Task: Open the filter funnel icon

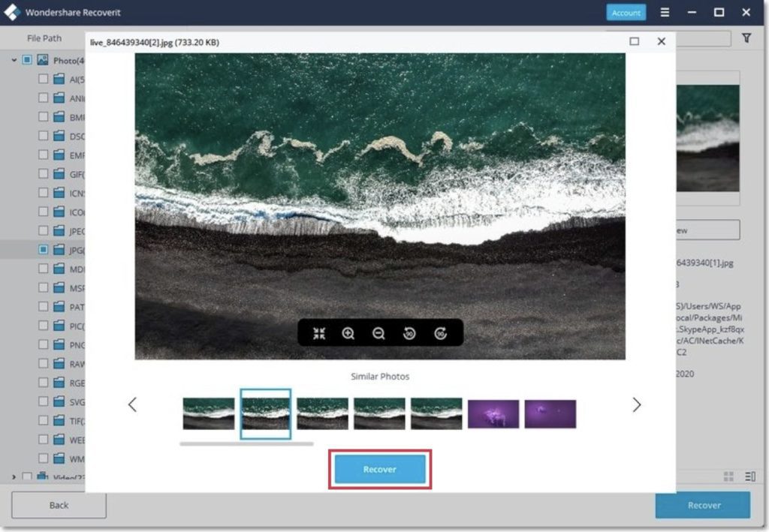Action: pos(746,38)
